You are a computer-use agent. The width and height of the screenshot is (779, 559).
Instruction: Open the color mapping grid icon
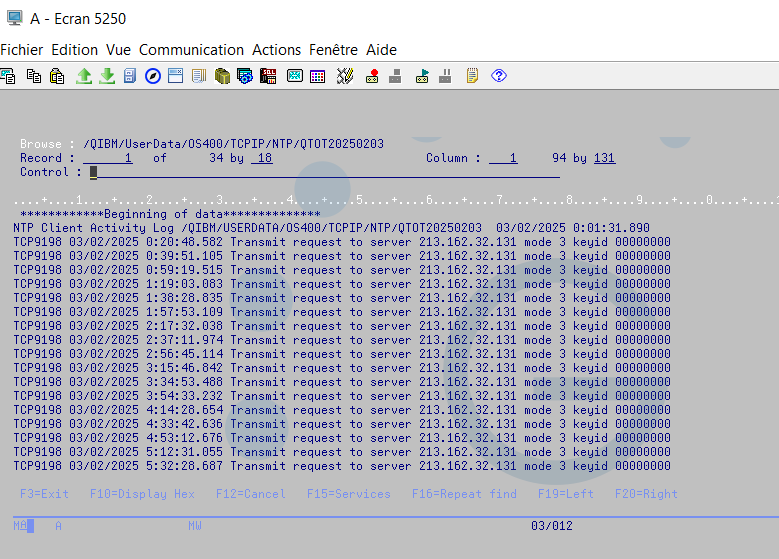(317, 76)
